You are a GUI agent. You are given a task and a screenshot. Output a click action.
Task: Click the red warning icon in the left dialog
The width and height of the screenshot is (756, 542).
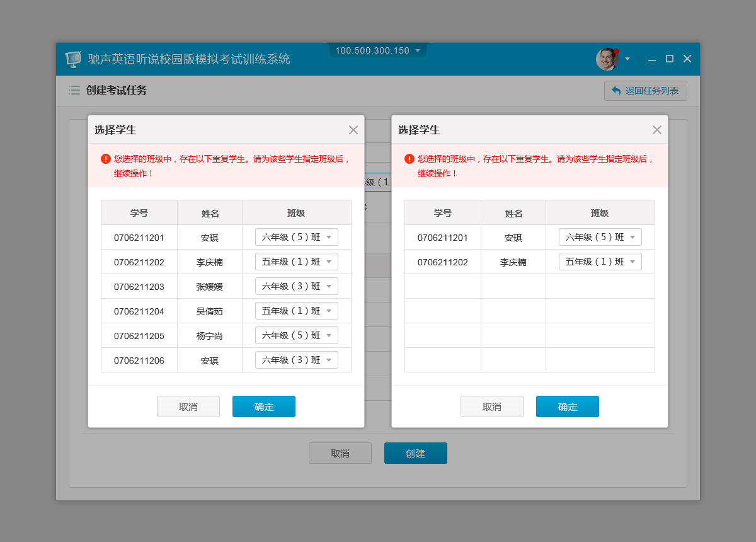point(106,159)
